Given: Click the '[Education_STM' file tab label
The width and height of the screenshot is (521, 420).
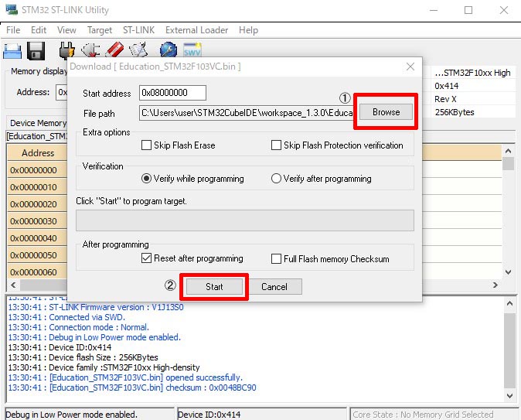Looking at the screenshot, I should click(x=37, y=136).
